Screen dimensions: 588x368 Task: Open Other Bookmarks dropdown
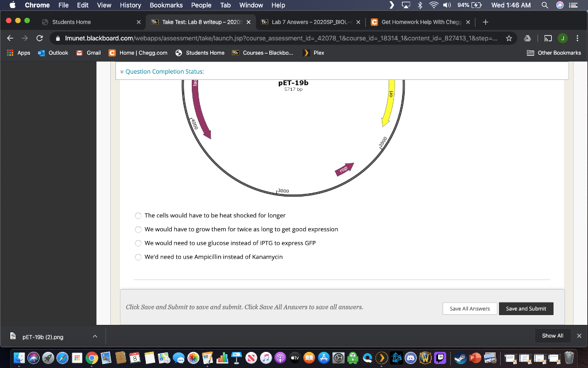(554, 52)
